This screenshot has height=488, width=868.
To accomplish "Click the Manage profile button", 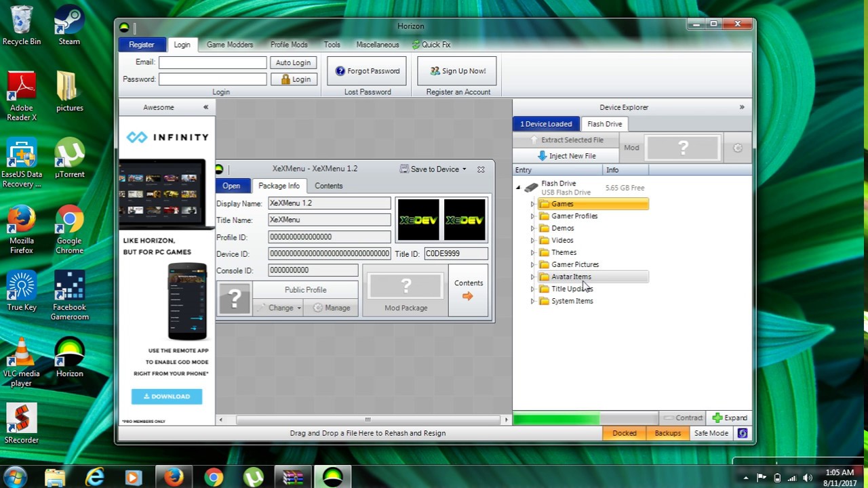I will (332, 308).
